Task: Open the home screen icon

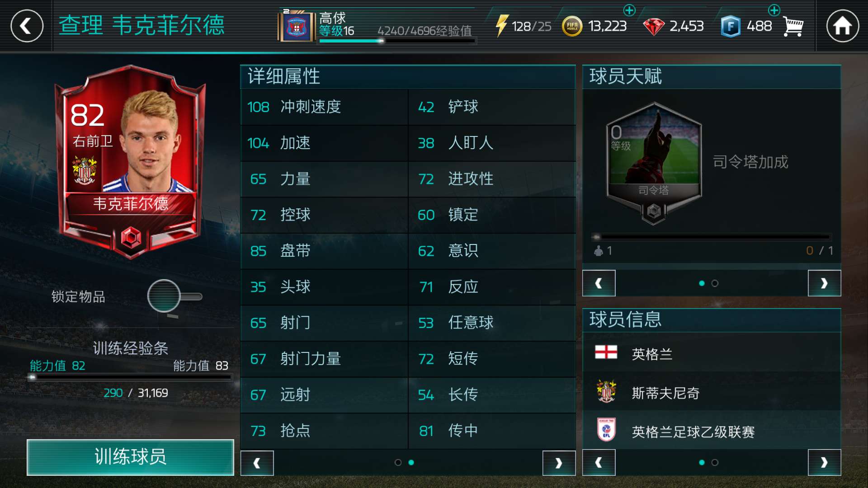Action: pos(842,26)
